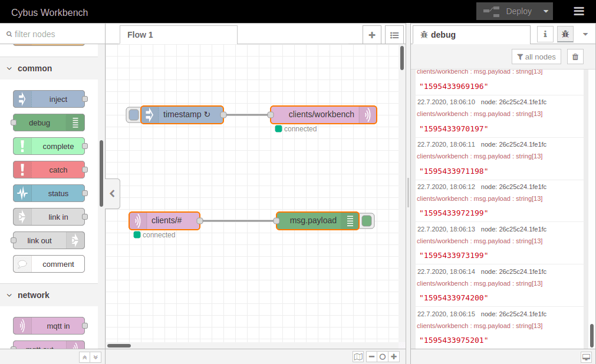Collapse the common palette category
The width and height of the screenshot is (596, 364).
[9, 68]
